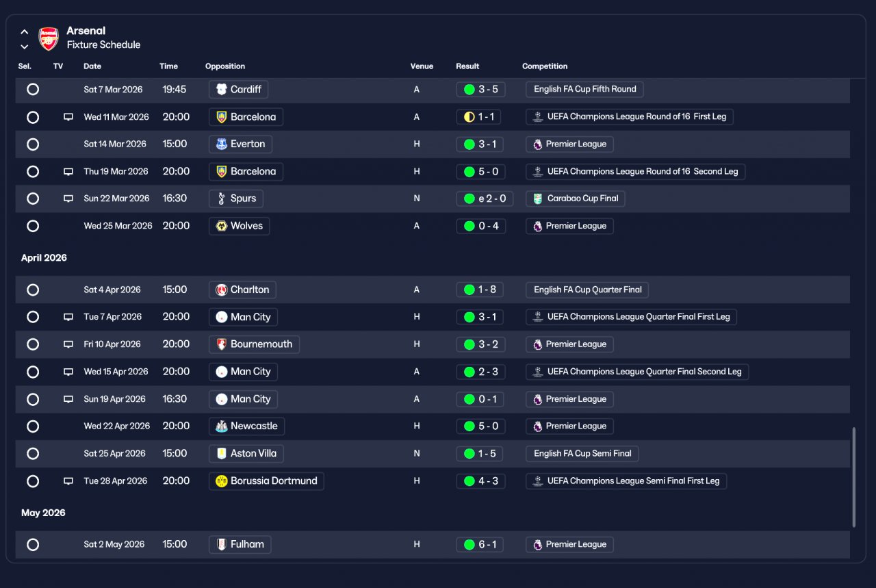The width and height of the screenshot is (876, 588).
Task: Click the Carabao Cup competition logo
Action: click(x=539, y=199)
